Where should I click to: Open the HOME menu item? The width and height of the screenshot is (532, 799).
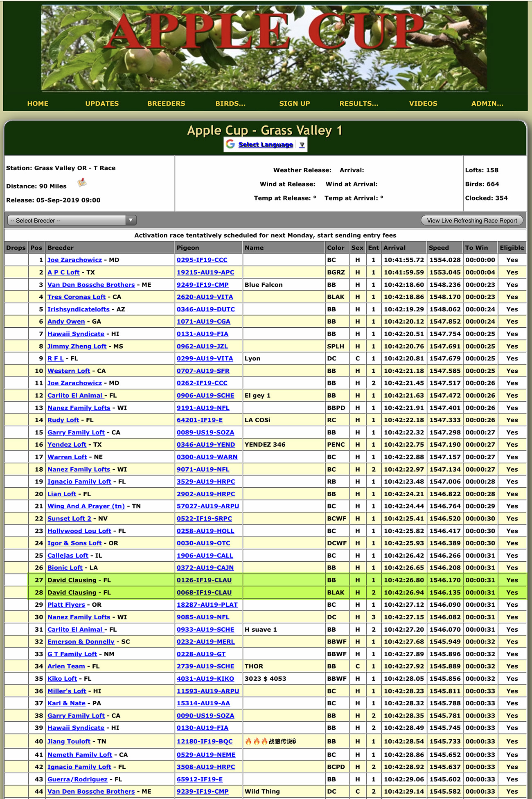point(38,104)
